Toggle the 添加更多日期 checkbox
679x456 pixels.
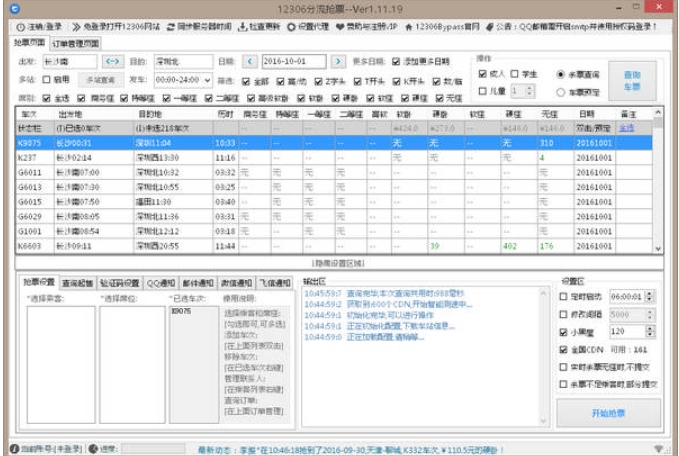396,61
